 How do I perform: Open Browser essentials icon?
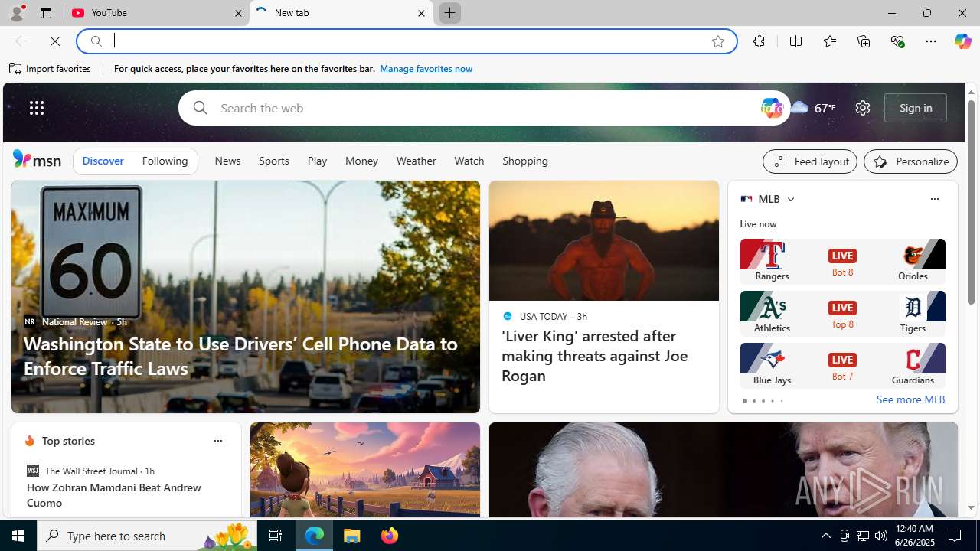[897, 41]
